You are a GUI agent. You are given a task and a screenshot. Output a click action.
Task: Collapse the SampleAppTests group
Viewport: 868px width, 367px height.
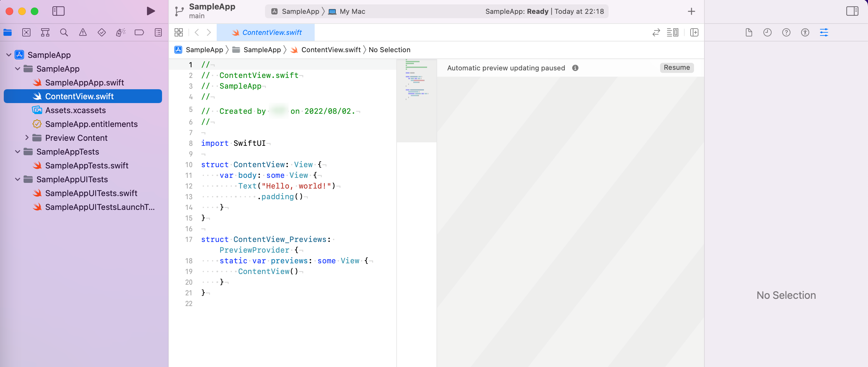18,151
